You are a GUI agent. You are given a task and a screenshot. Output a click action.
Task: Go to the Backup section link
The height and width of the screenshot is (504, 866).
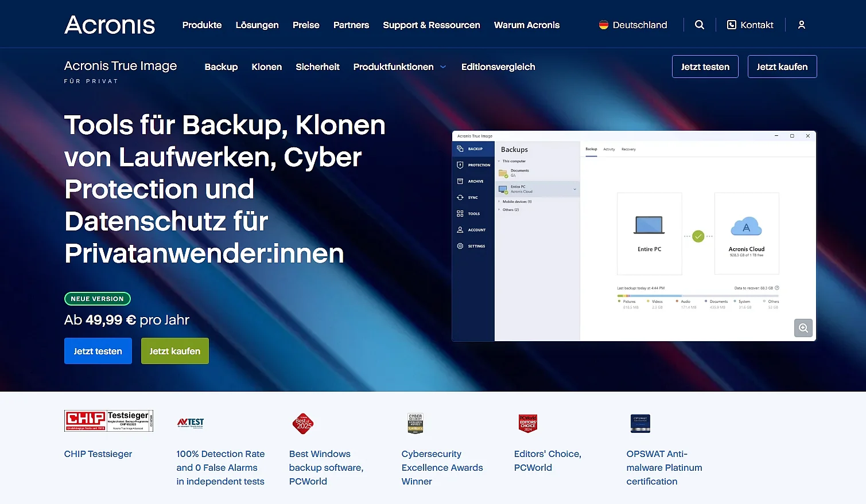click(221, 67)
